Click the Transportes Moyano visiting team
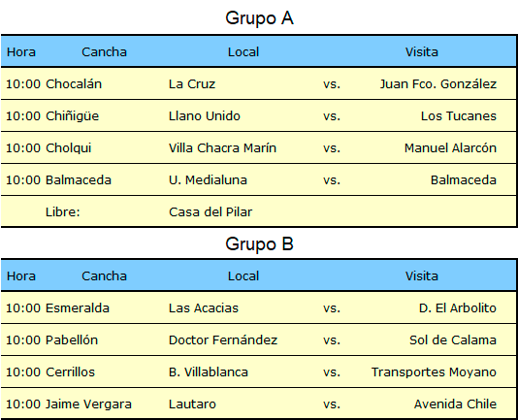This screenshot has height=420, width=518. click(x=434, y=372)
